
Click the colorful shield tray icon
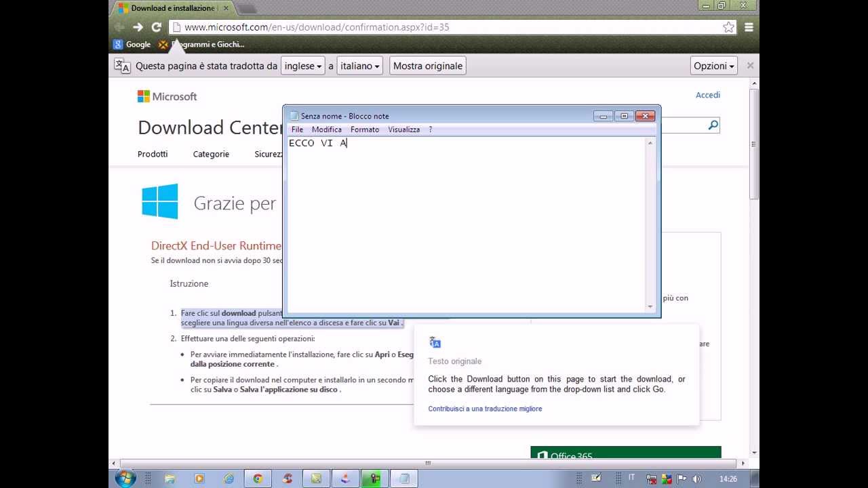pyautogui.click(x=667, y=479)
